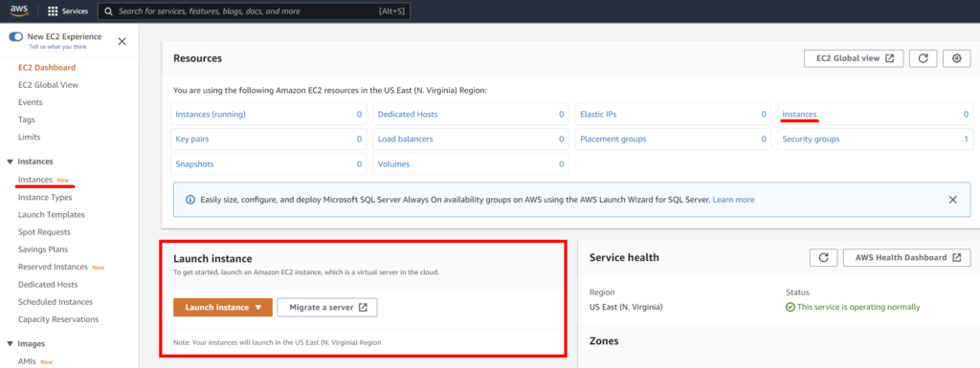Open EC2 Global View in sidebar
Image resolution: width=980 pixels, height=368 pixels.
point(48,85)
